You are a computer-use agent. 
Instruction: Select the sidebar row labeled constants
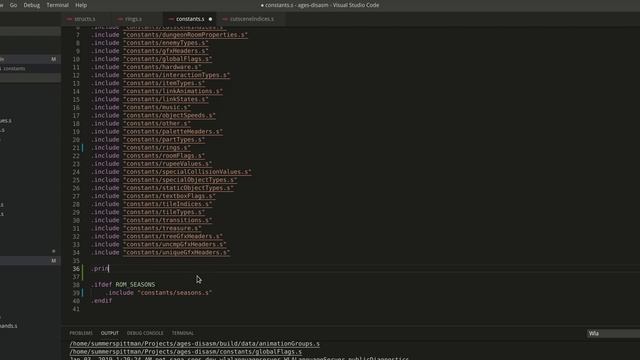31,69
